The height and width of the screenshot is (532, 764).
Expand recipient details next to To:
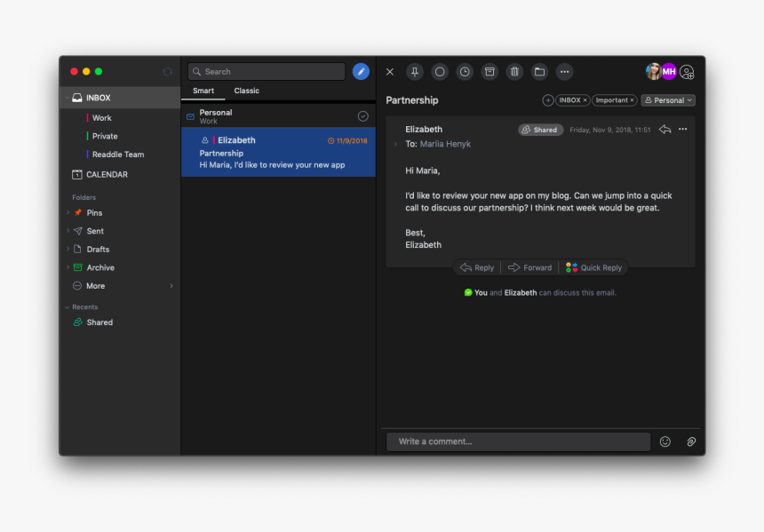tap(395, 144)
